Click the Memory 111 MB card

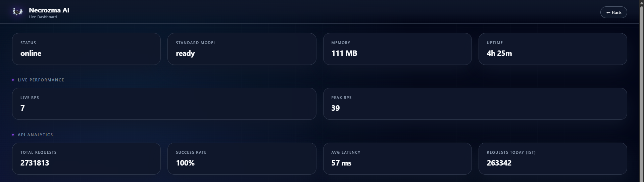[x=397, y=49]
